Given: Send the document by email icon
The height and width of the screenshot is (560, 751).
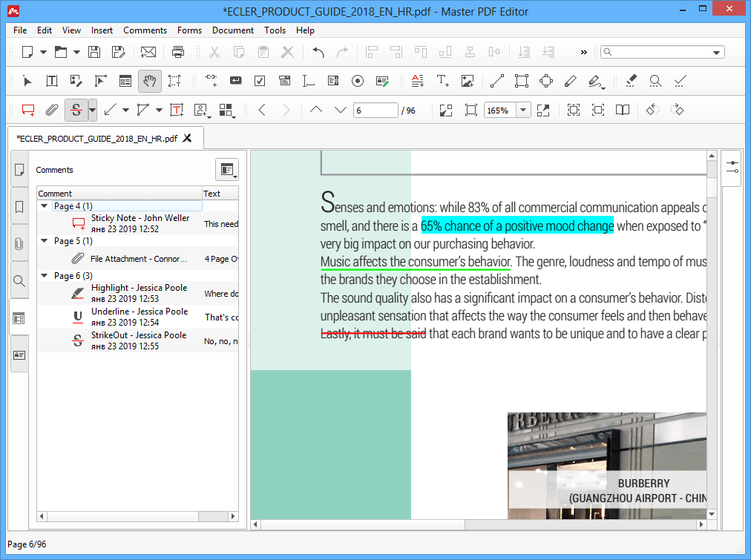Looking at the screenshot, I should click(x=148, y=52).
